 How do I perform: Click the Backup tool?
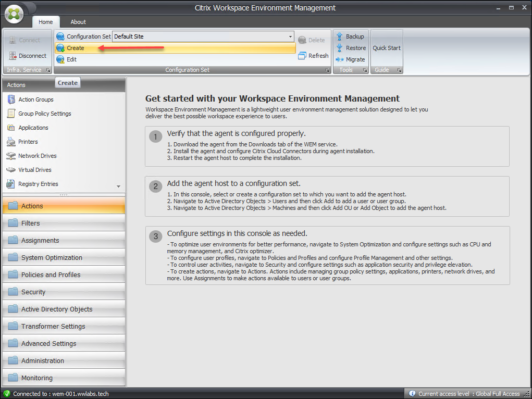click(350, 36)
